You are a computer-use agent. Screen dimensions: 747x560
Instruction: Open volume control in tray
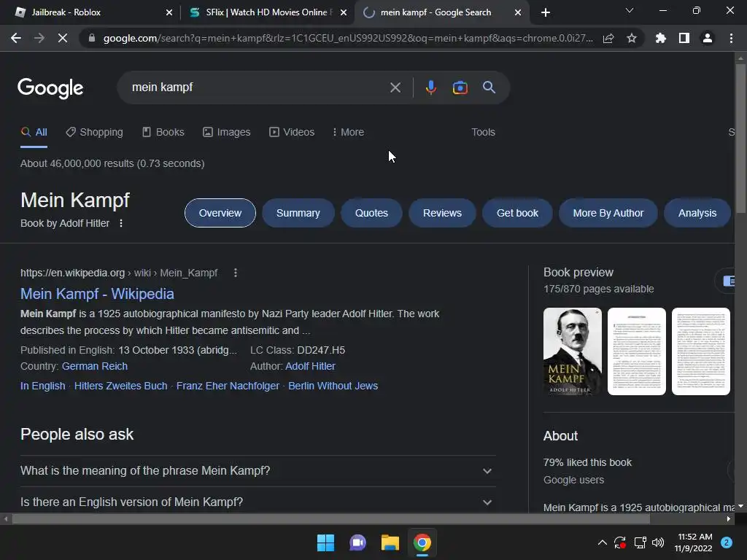[658, 542]
